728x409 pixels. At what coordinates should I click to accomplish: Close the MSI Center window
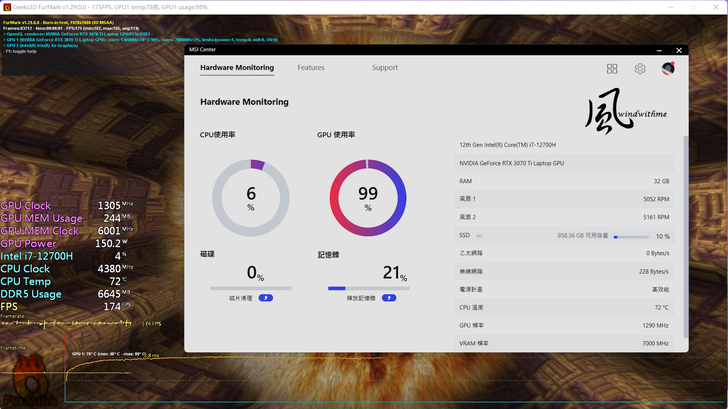click(679, 50)
